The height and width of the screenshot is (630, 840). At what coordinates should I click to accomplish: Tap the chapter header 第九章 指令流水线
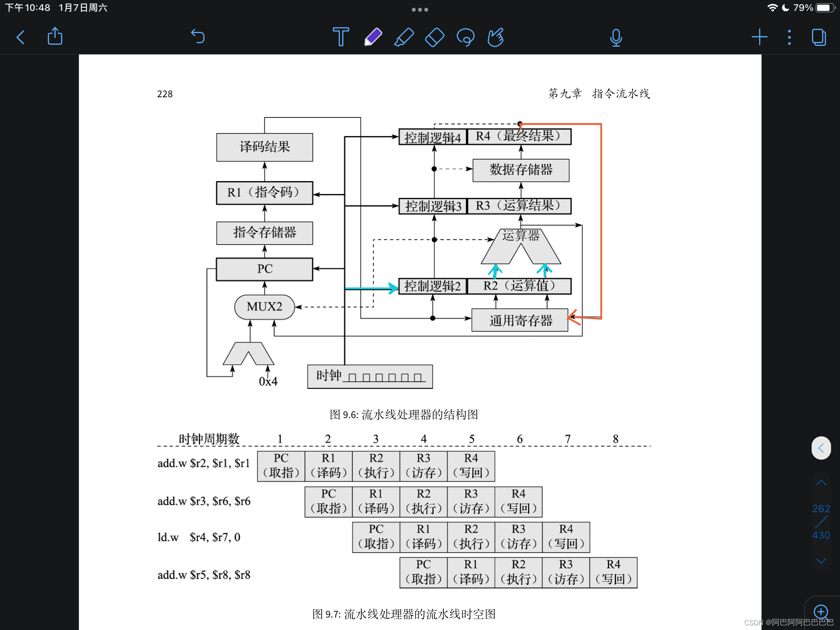click(599, 93)
